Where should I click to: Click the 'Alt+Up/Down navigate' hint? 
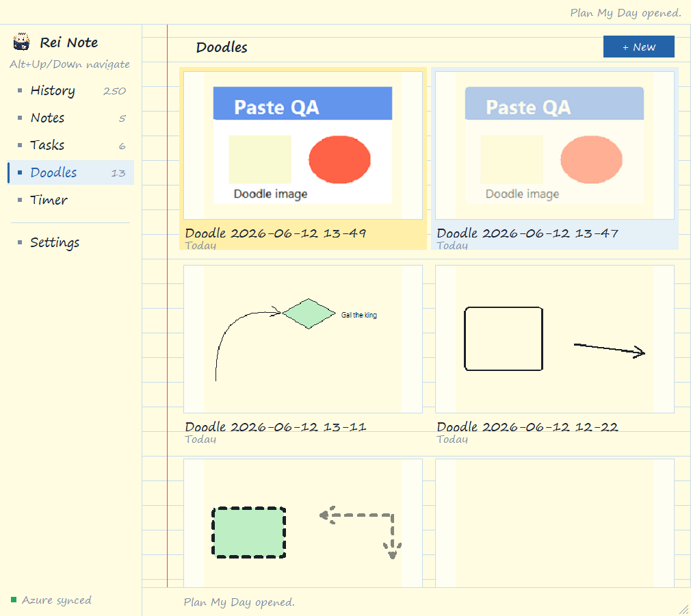click(70, 64)
